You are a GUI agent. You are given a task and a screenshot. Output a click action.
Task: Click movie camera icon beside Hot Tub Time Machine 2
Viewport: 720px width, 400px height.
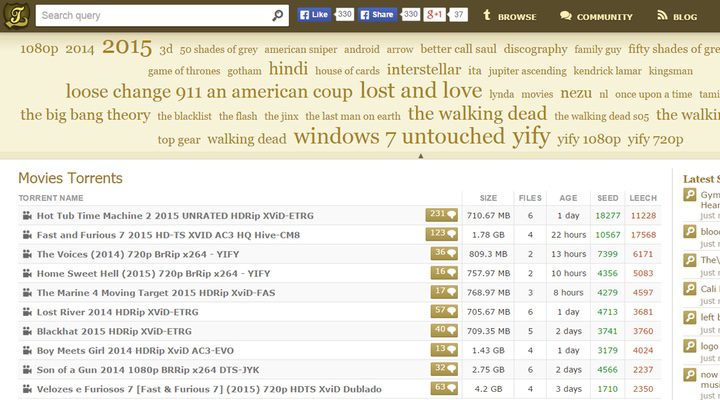click(x=27, y=215)
